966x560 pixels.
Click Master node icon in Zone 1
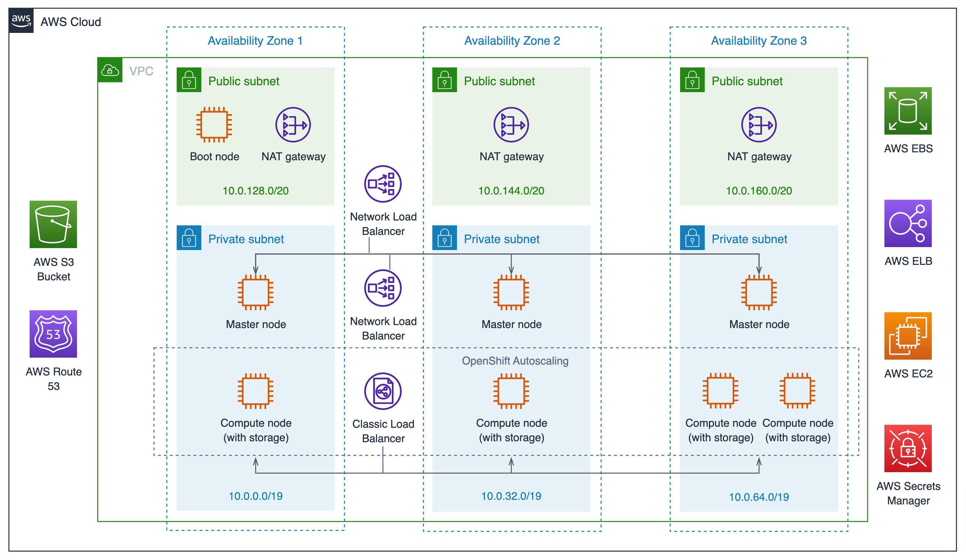(256, 293)
